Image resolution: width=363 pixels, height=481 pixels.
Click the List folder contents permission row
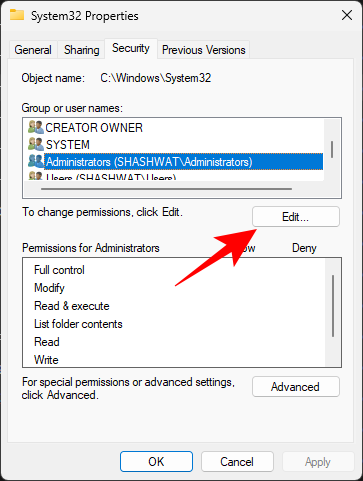coord(78,324)
